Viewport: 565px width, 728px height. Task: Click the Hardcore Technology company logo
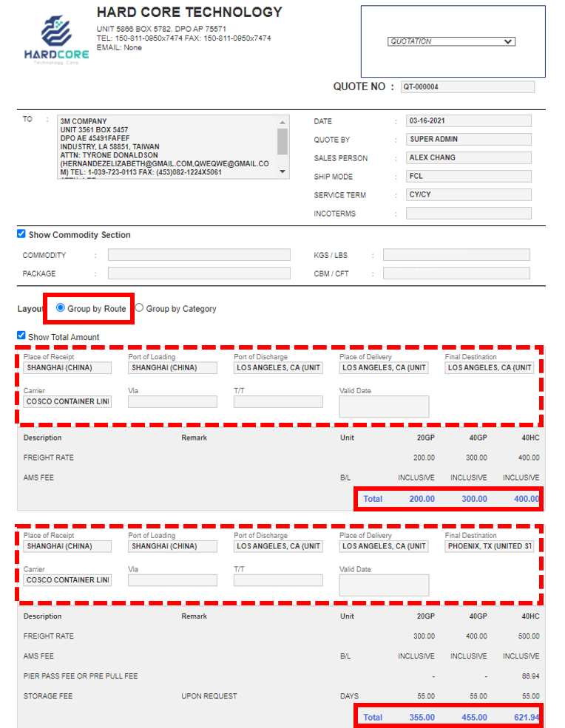pos(56,38)
